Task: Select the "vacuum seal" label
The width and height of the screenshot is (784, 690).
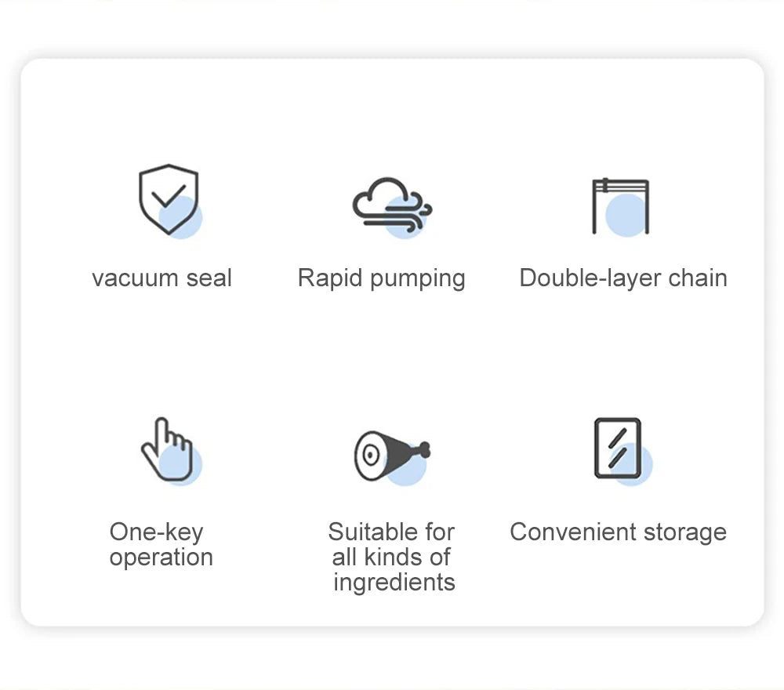Action: pyautogui.click(x=162, y=278)
